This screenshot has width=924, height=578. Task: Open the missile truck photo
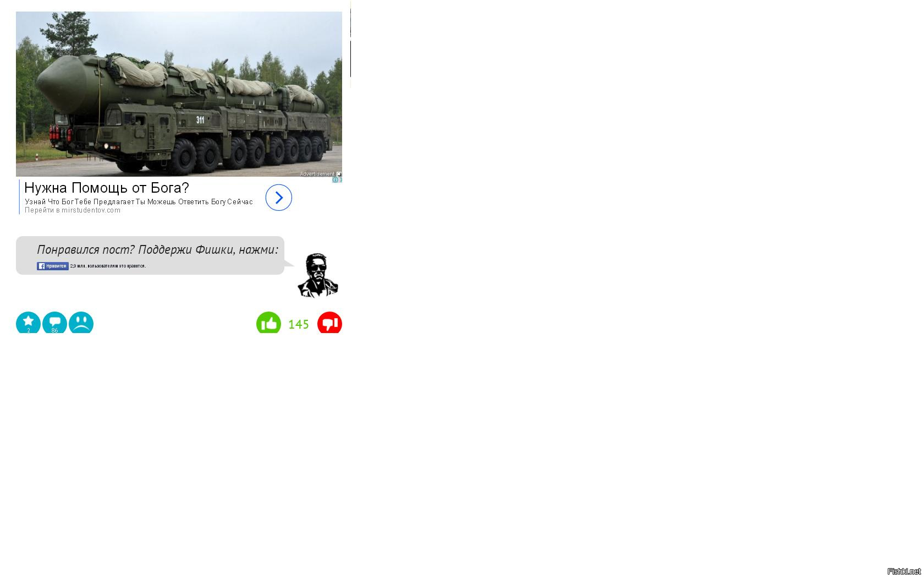tap(179, 94)
